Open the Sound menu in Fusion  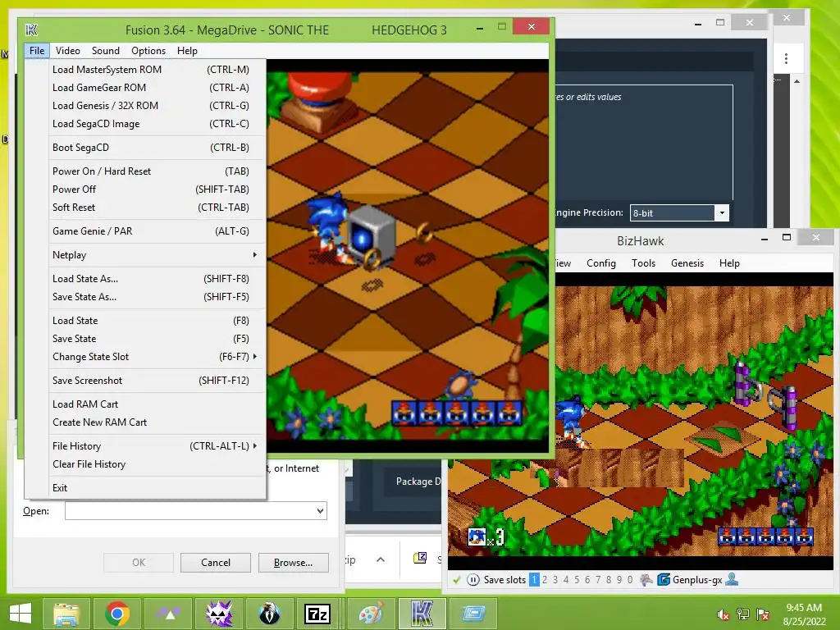click(106, 50)
